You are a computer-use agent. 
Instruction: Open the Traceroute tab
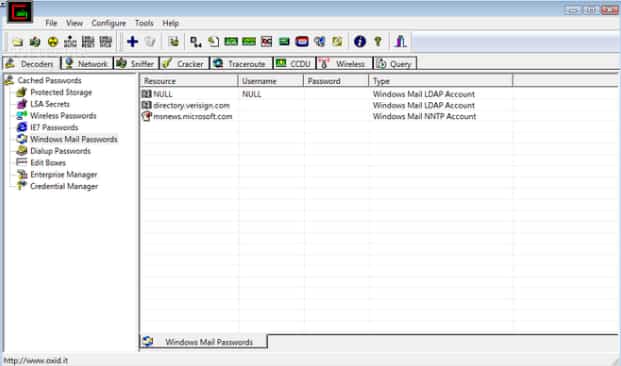(241, 63)
